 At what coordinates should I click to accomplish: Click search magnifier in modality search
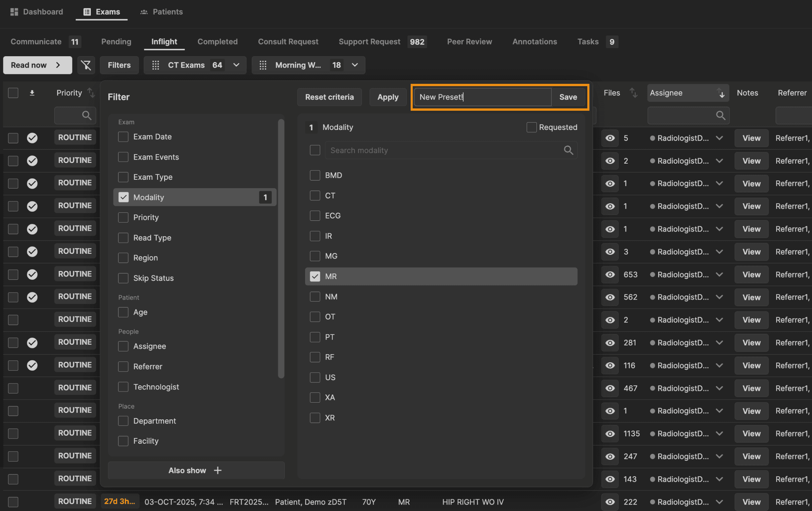pyautogui.click(x=568, y=150)
